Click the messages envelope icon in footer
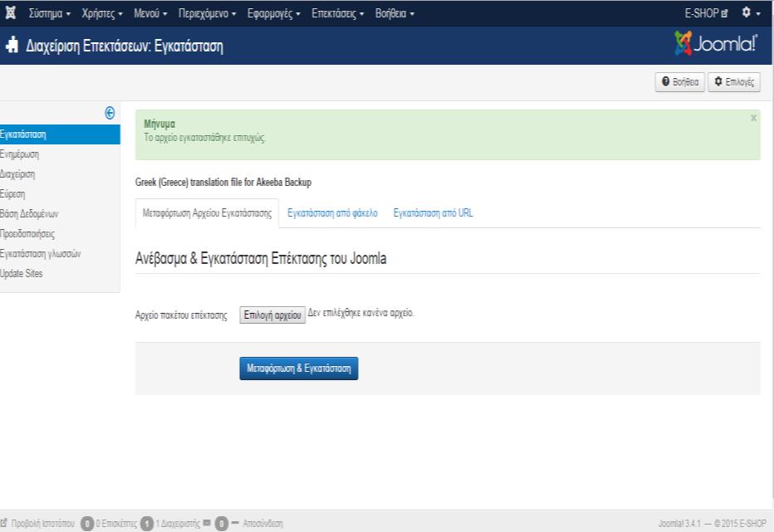774x532 pixels. [207, 522]
